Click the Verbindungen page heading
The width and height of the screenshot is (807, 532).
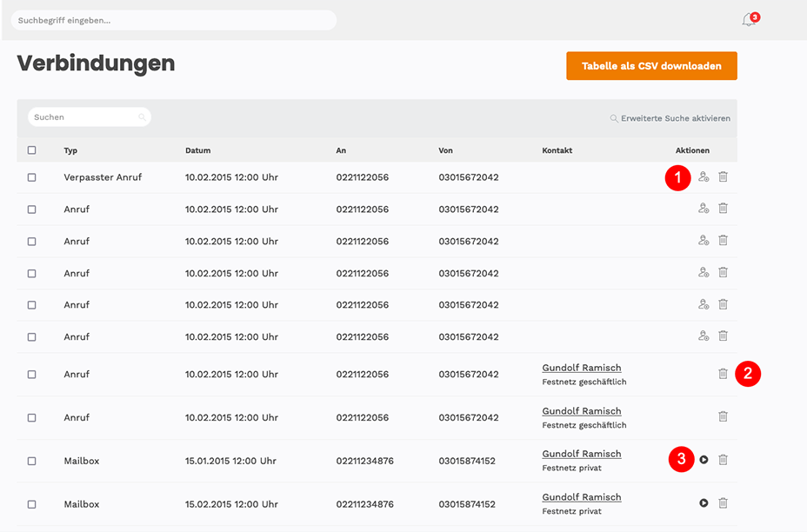click(96, 63)
